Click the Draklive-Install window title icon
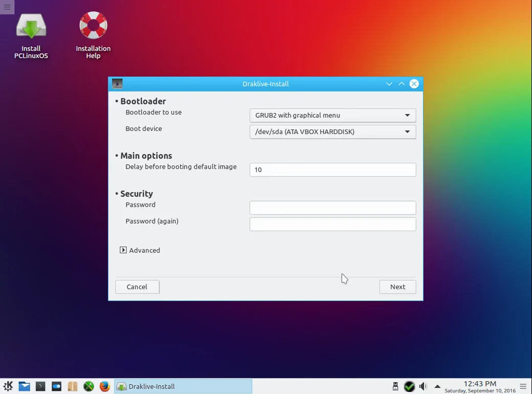532x394 pixels. click(x=117, y=83)
